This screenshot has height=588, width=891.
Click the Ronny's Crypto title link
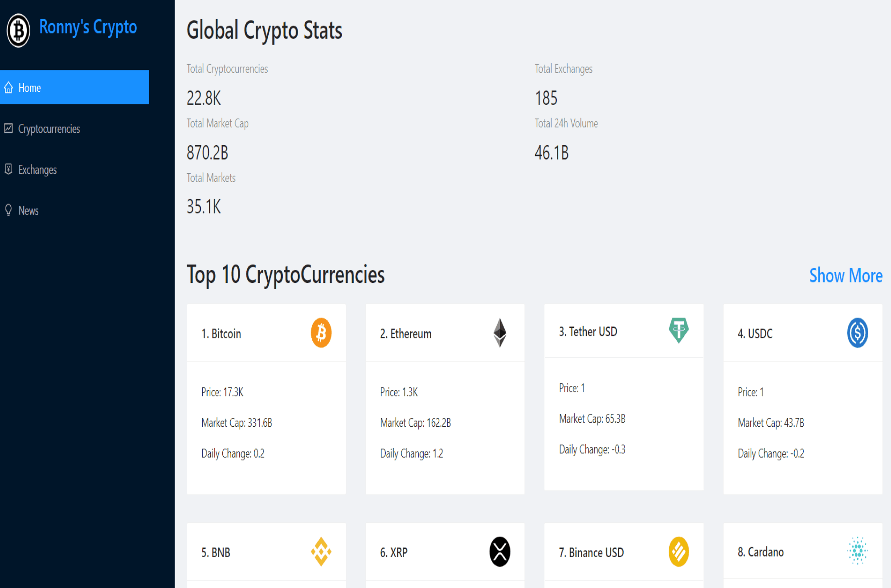pos(88,27)
